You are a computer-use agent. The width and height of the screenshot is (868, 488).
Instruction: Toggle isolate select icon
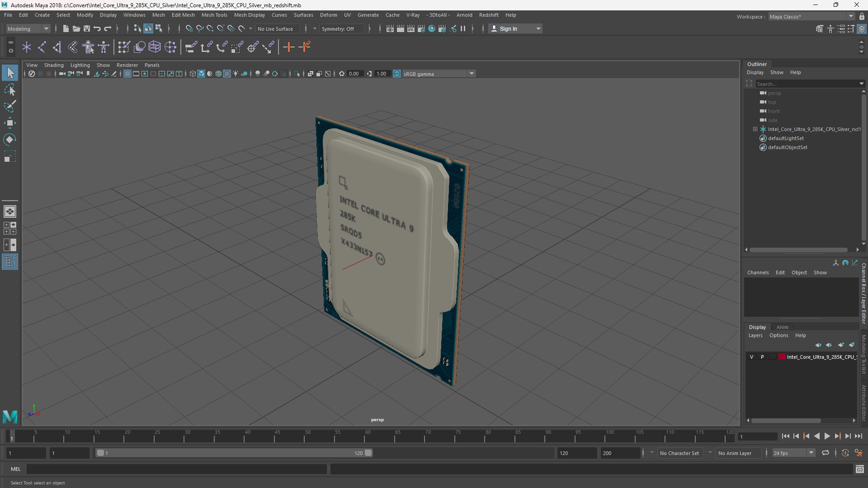pos(297,74)
